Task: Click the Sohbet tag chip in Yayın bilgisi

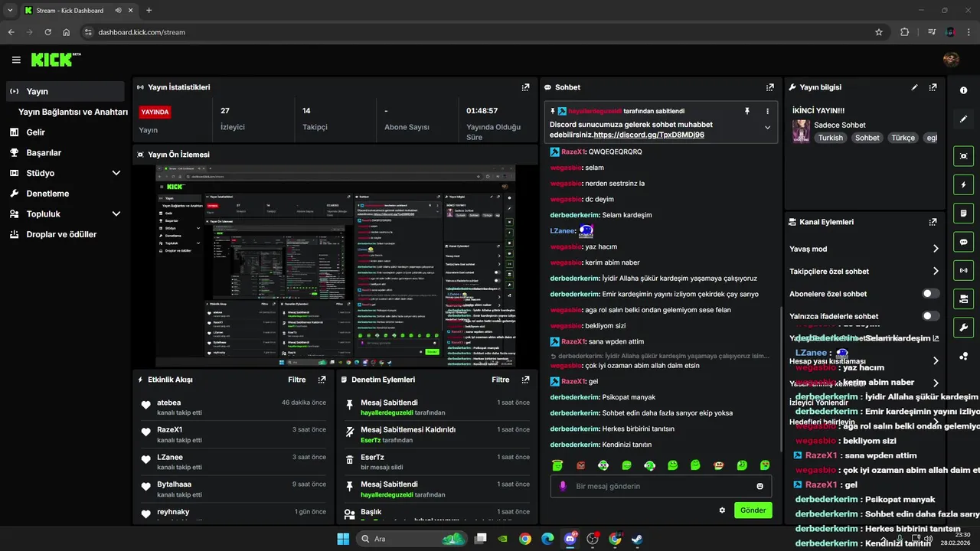Action: pyautogui.click(x=867, y=138)
